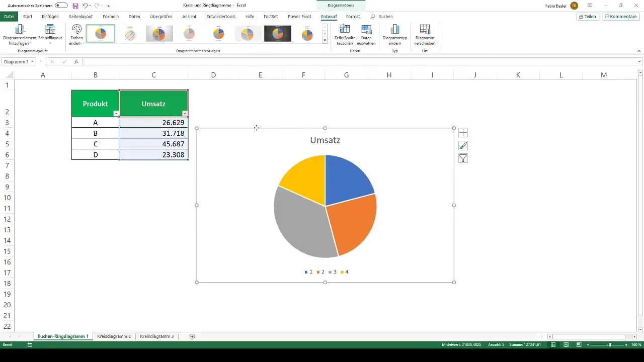Select the dark background chart style thumbnail
This screenshot has width=644, height=362.
(278, 34)
